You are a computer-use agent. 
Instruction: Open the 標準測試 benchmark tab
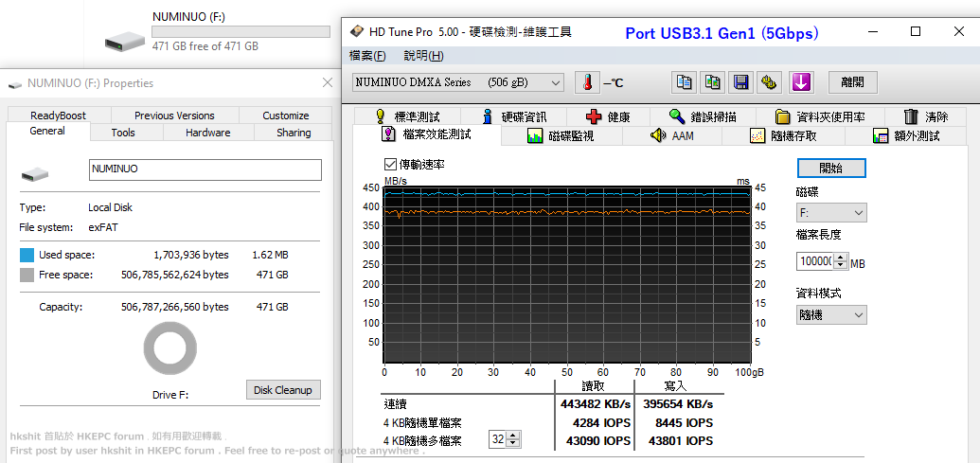pyautogui.click(x=408, y=116)
